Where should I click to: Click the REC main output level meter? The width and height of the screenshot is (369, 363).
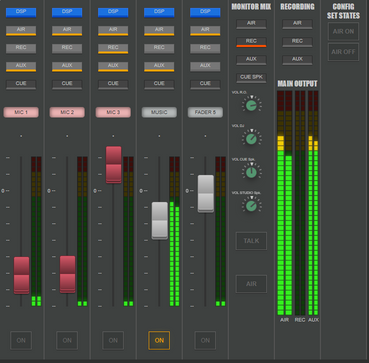[300, 203]
